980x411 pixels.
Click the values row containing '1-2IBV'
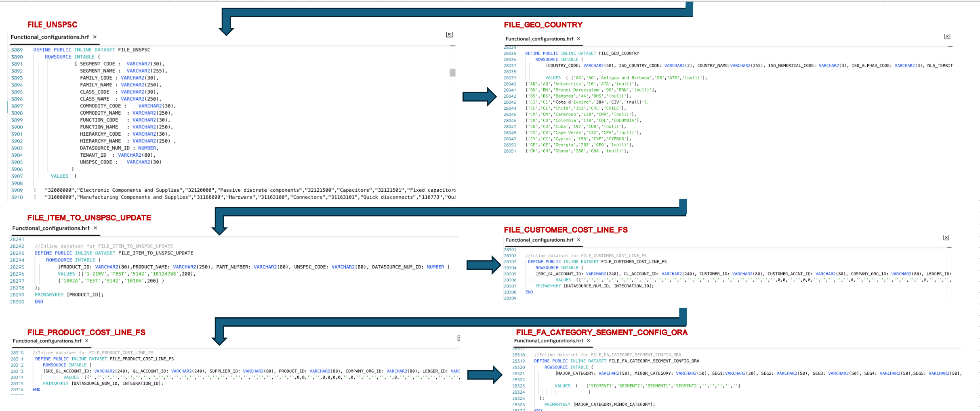[x=127, y=274]
